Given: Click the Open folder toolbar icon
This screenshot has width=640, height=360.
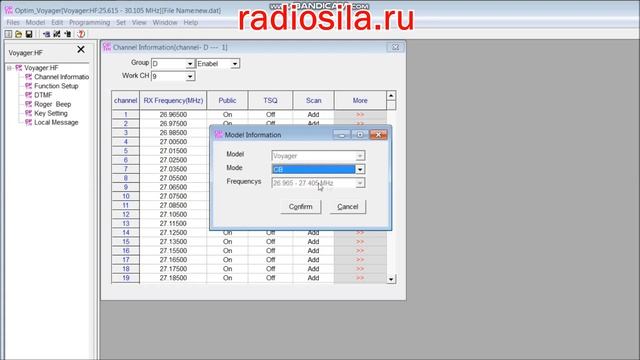Looking at the screenshot, I should tap(18, 34).
